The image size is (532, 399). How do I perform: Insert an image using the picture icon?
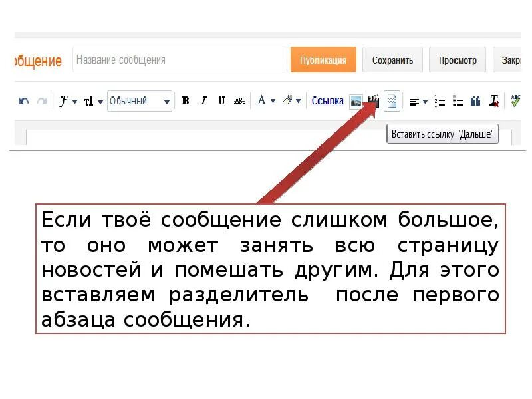click(x=356, y=102)
